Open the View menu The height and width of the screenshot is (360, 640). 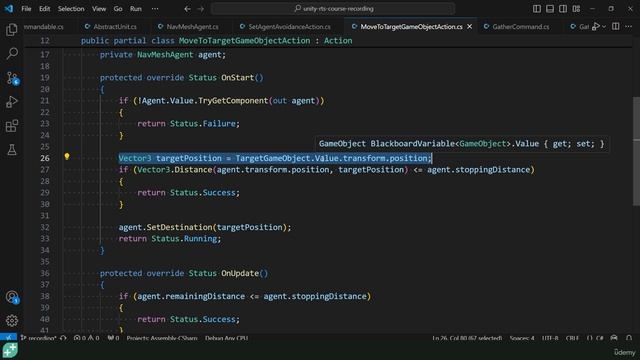tap(99, 9)
